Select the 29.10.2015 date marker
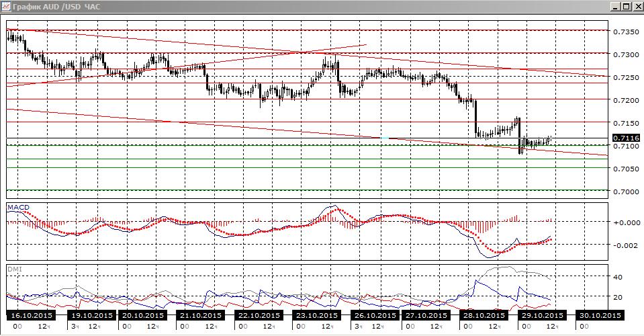644x336 pixels. (x=542, y=315)
